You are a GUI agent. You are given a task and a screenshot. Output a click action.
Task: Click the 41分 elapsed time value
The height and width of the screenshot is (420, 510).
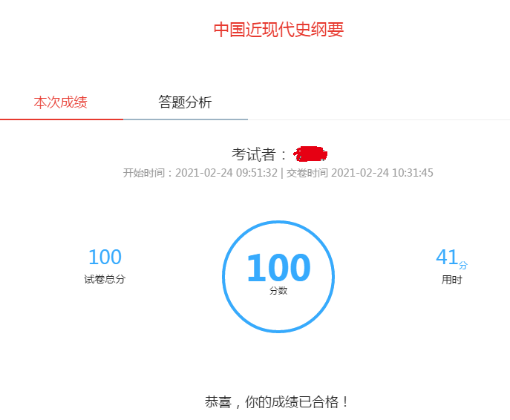pos(452,258)
